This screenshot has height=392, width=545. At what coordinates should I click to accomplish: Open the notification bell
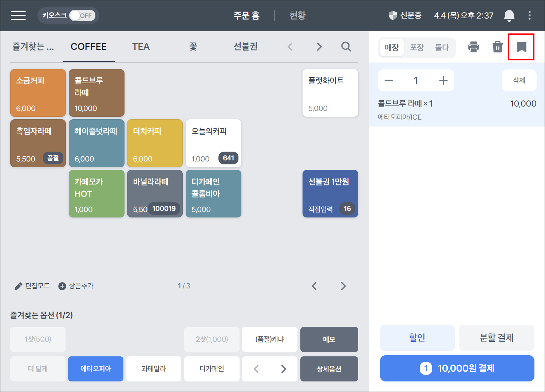[509, 16]
